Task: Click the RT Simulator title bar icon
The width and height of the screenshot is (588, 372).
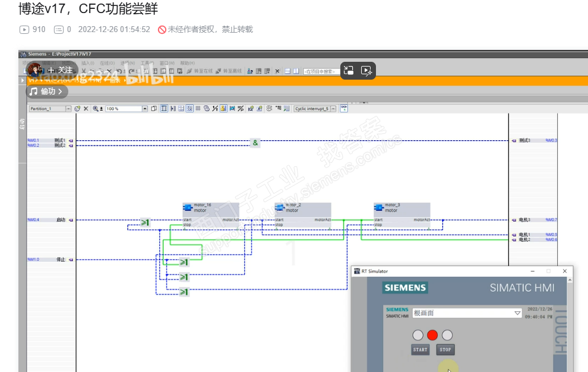Action: click(357, 271)
